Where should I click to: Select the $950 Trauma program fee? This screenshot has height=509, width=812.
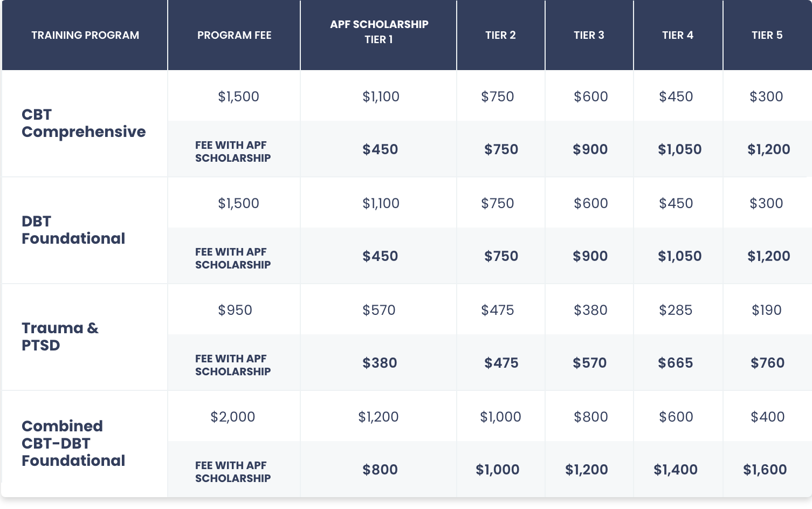coord(235,310)
